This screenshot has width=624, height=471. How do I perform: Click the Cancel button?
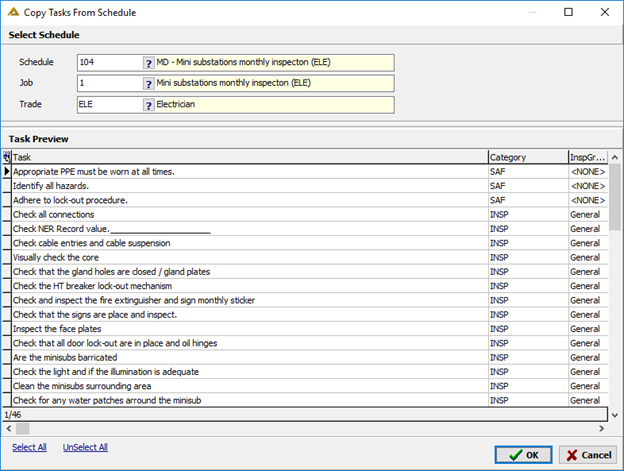pos(588,455)
